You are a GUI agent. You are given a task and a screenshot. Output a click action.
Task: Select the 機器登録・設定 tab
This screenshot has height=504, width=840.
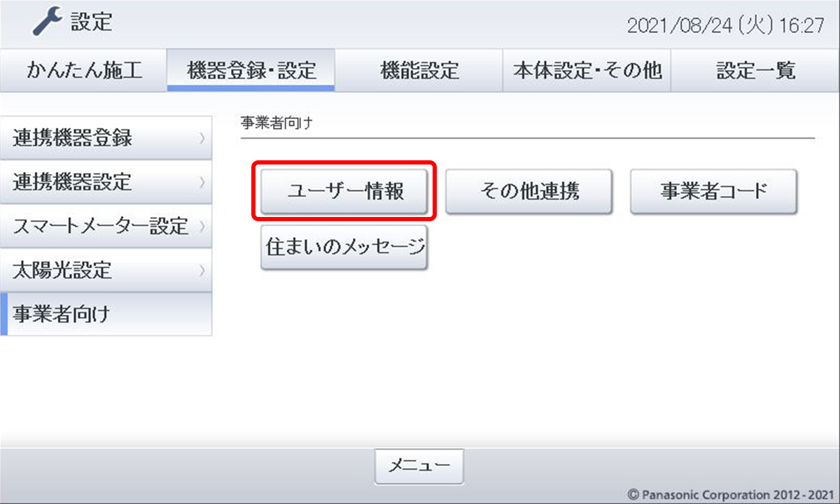pos(251,70)
